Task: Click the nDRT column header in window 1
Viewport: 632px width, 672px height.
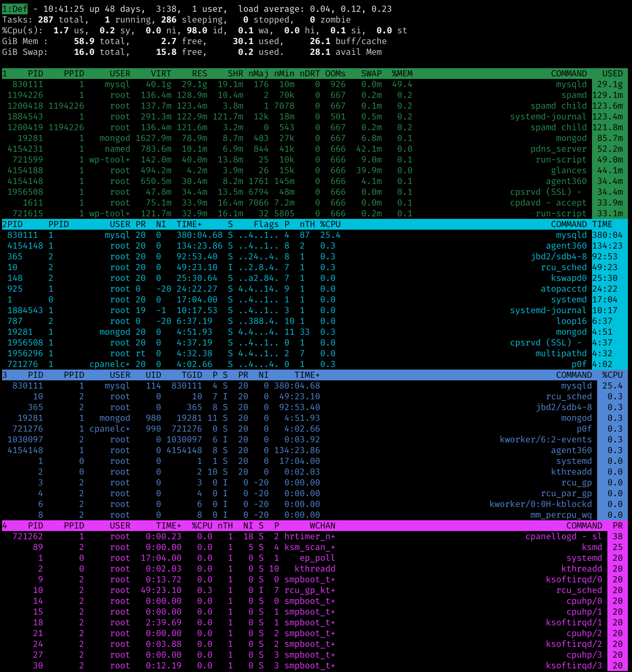Action: click(310, 73)
